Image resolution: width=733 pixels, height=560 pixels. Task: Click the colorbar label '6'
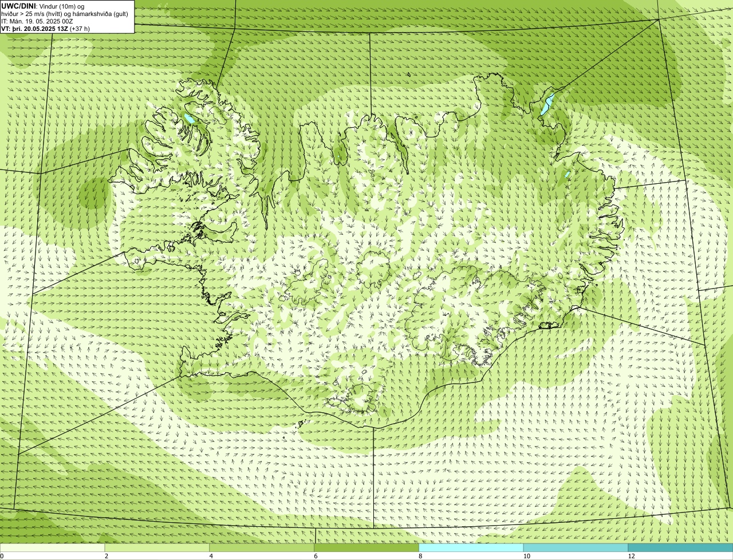316,556
